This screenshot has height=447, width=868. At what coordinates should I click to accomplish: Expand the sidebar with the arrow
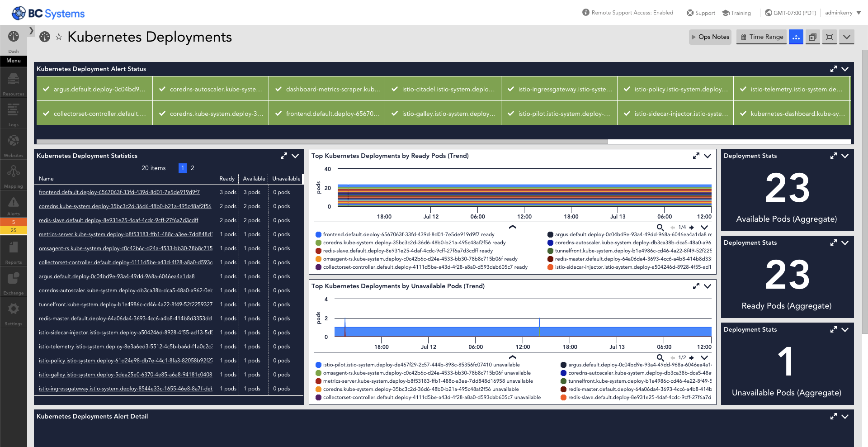(31, 31)
